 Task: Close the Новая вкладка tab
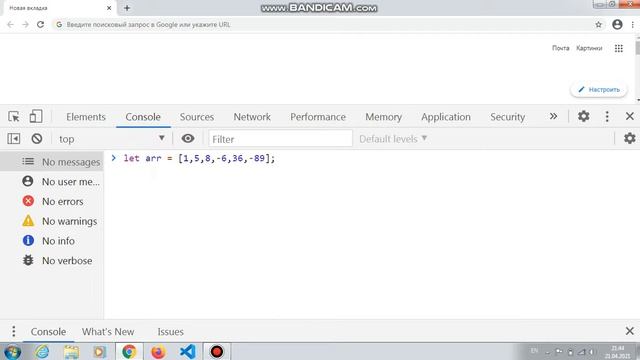pyautogui.click(x=109, y=8)
